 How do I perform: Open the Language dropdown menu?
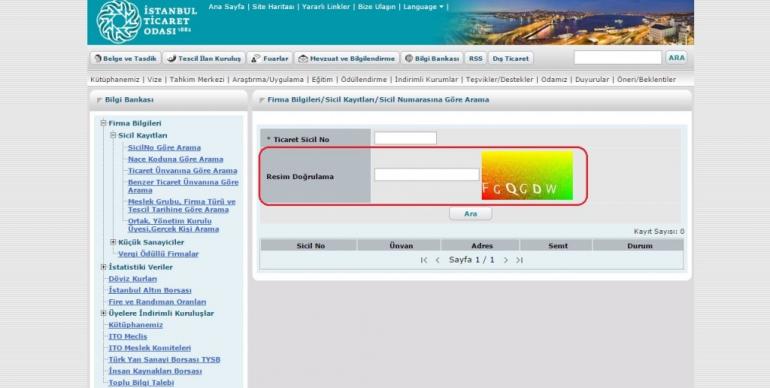point(423,7)
